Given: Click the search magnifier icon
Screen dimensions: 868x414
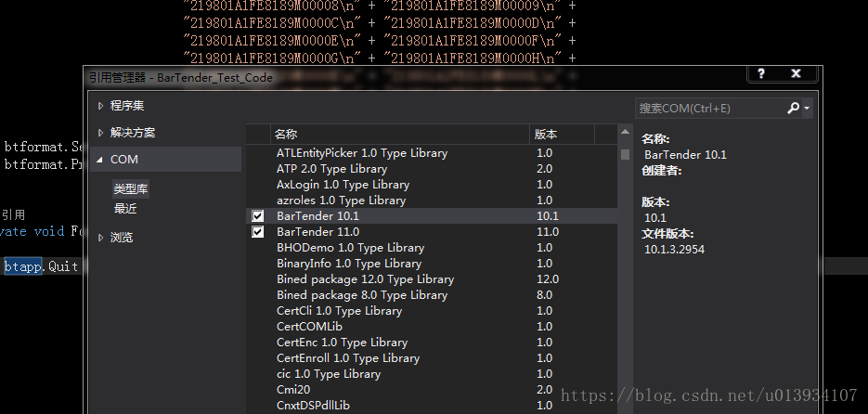Looking at the screenshot, I should (793, 108).
